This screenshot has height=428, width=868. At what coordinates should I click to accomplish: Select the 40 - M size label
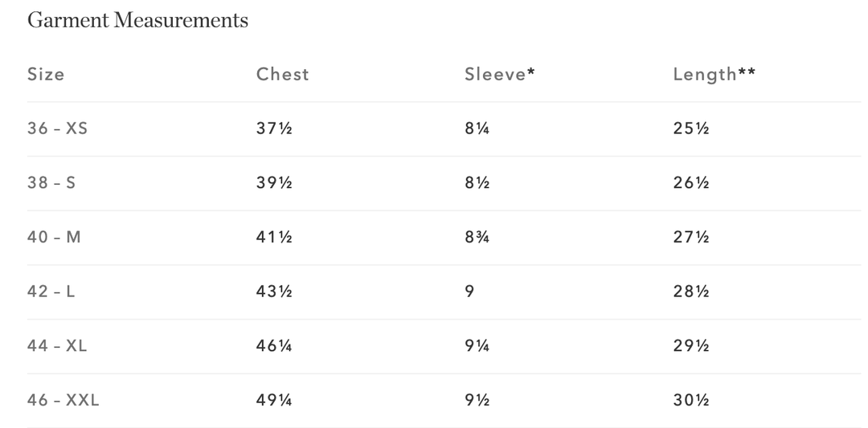click(x=54, y=238)
